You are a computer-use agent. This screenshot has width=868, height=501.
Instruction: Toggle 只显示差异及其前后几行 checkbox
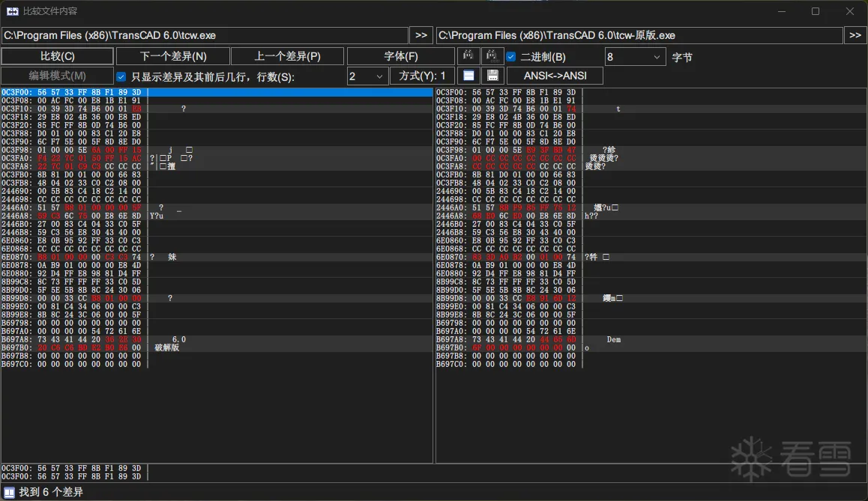121,76
